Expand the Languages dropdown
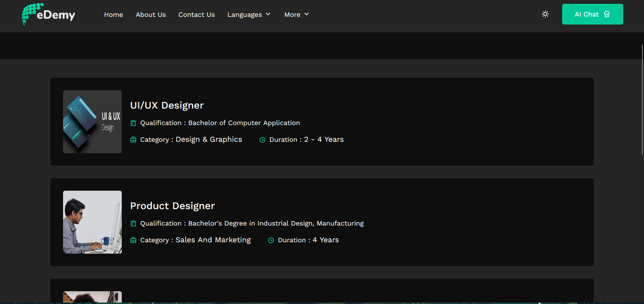 coord(249,15)
